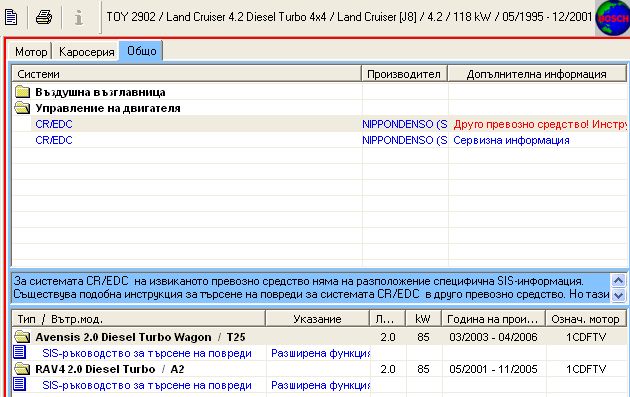Select Управление на двигателя system row
This screenshot has height=397, width=630.
(319, 108)
